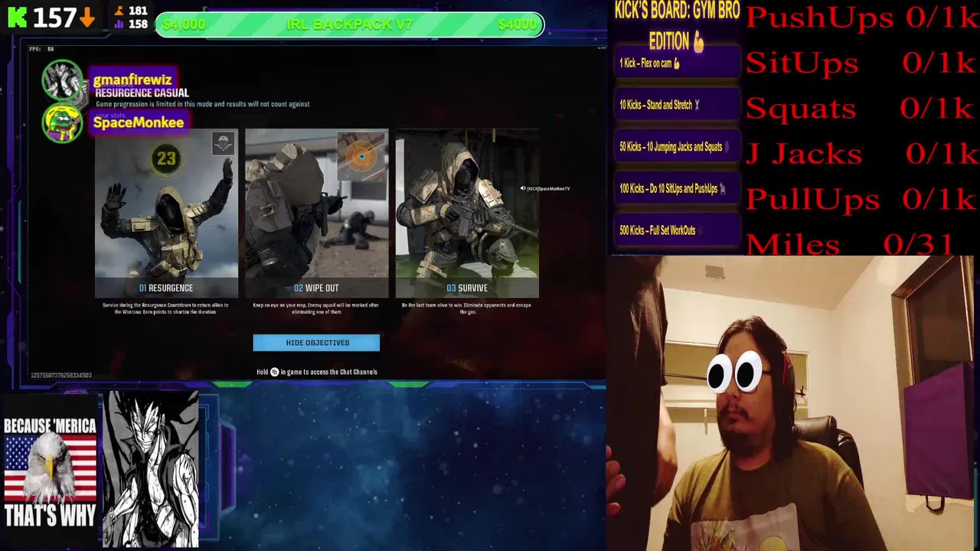Click the orange down arrow beside 157
The image size is (980, 551).
87,18
